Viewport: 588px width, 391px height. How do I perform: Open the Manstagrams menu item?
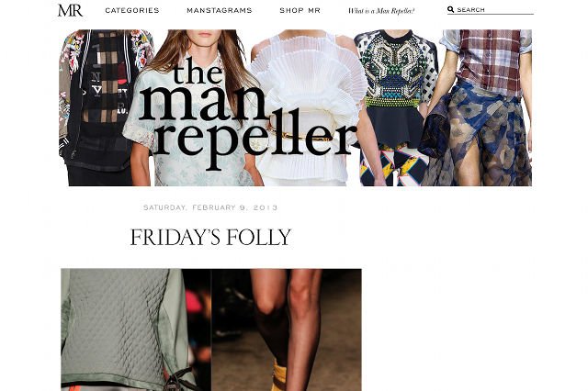point(220,10)
